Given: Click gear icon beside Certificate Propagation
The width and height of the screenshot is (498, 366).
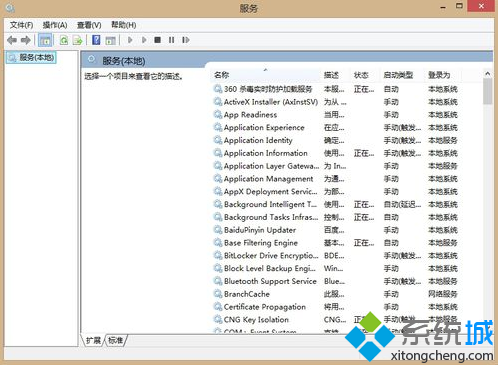Looking at the screenshot, I should (x=218, y=307).
